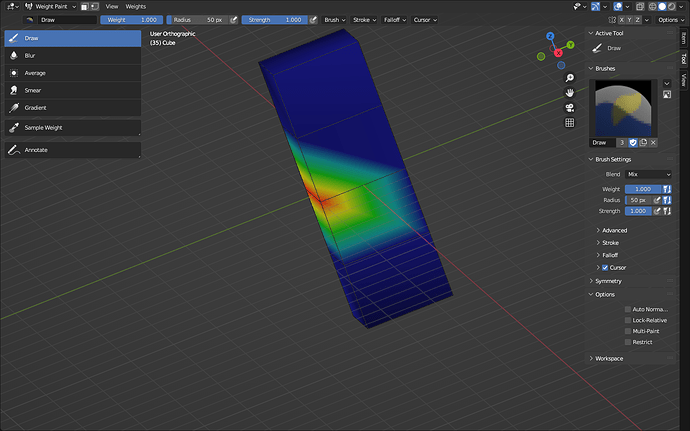The width and height of the screenshot is (690, 431).
Task: Enable X axis symmetry
Action: (x=621, y=20)
